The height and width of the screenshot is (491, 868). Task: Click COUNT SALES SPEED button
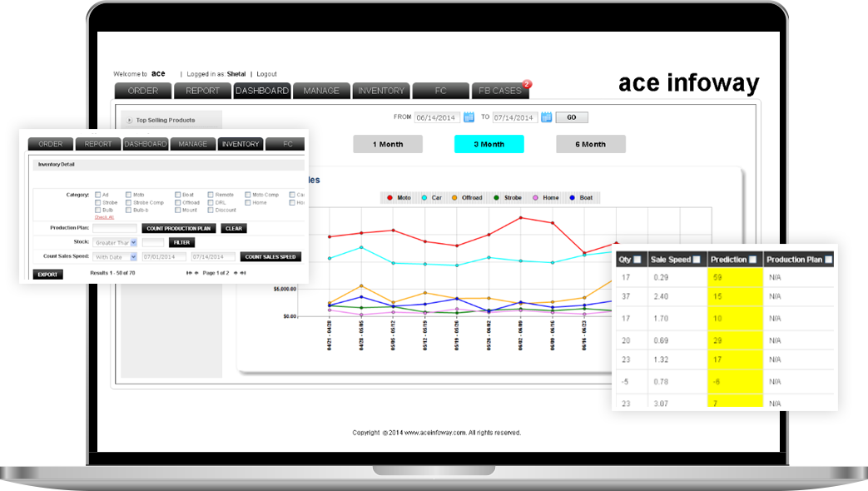[x=270, y=257]
